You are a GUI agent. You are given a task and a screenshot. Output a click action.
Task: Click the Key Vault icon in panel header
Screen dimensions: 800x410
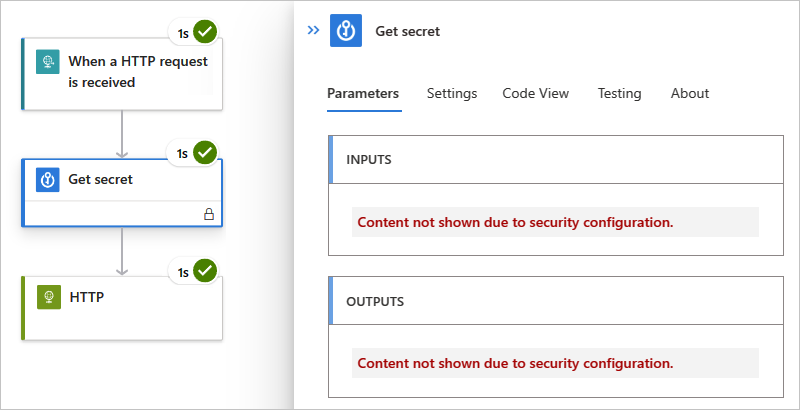[346, 31]
